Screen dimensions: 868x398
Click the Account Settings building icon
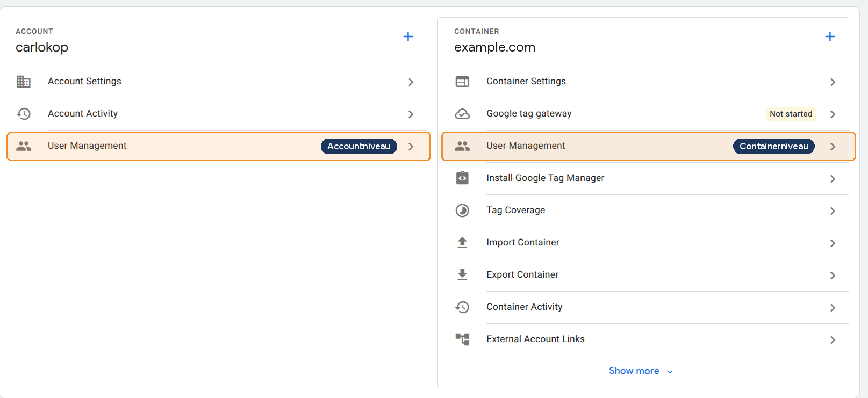(x=24, y=82)
